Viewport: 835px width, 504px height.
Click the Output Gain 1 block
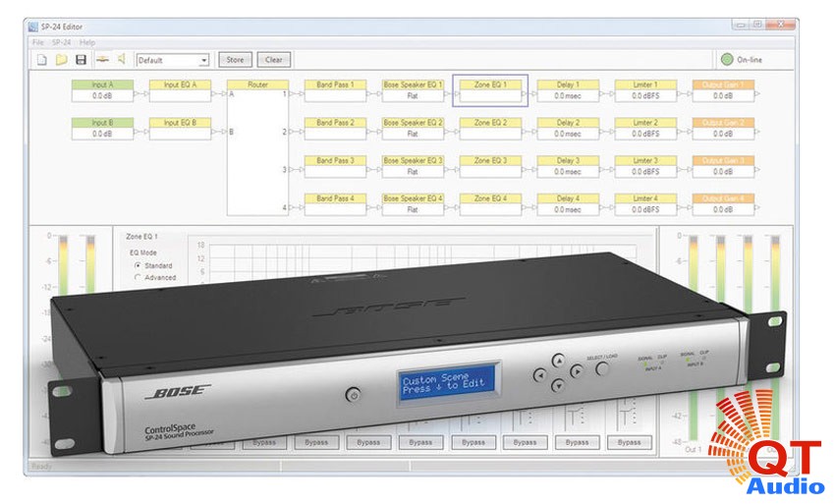723,90
